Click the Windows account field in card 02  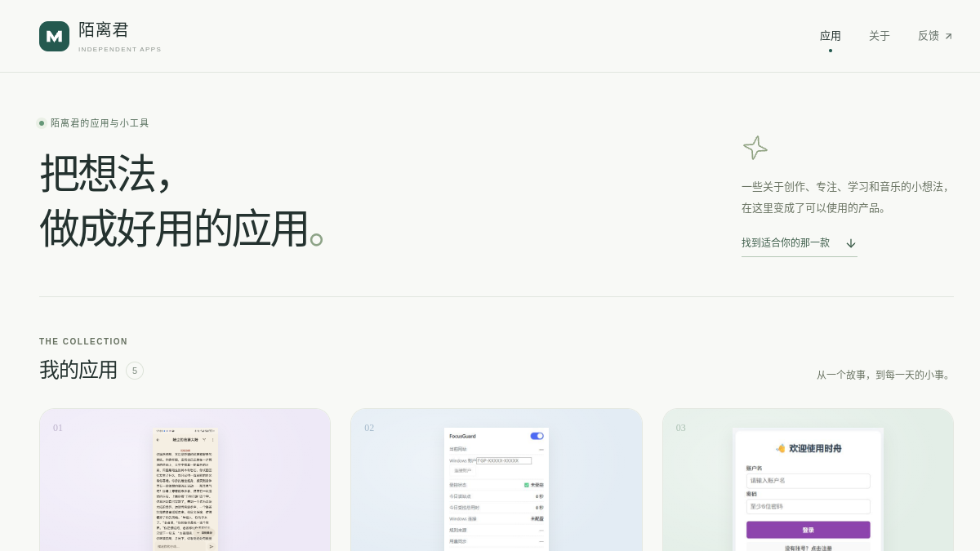point(504,460)
